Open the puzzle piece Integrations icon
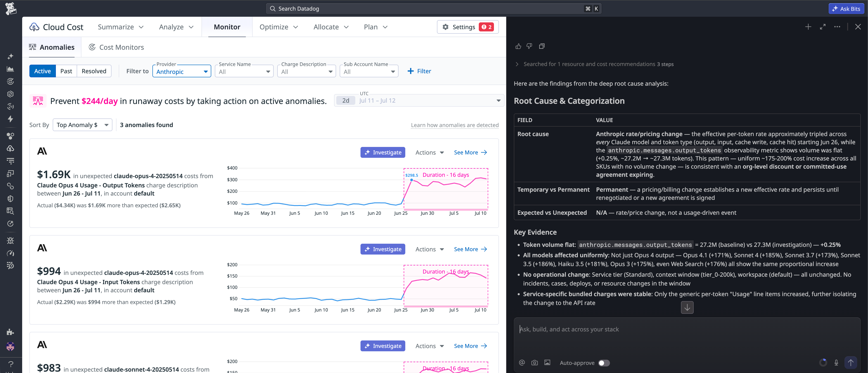This screenshot has height=373, width=868. (10, 332)
